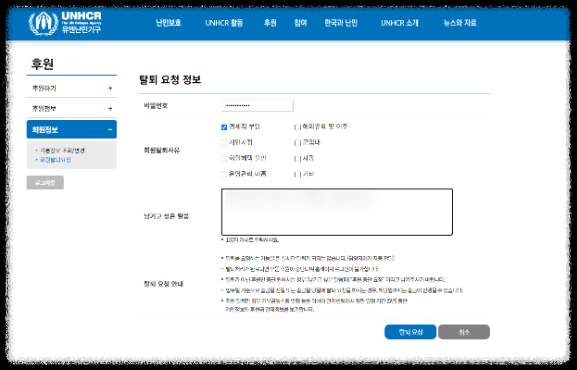Open the 한국과 난민 menu

(341, 23)
